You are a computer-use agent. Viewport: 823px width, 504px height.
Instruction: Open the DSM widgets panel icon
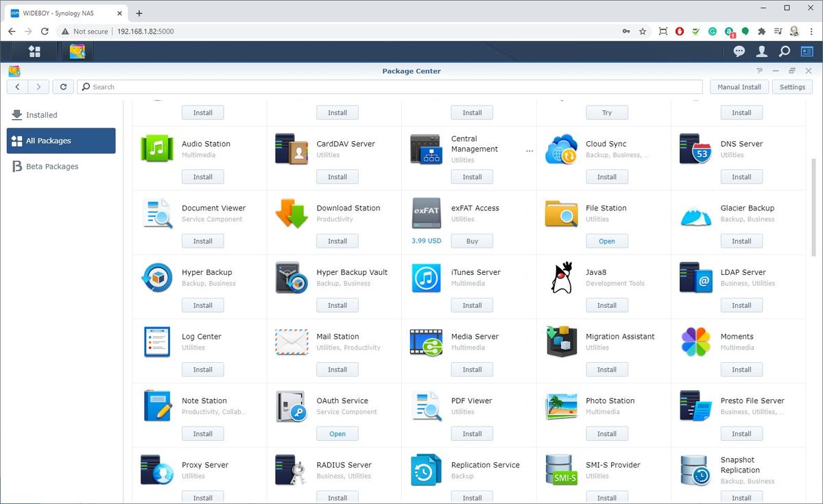click(x=807, y=51)
